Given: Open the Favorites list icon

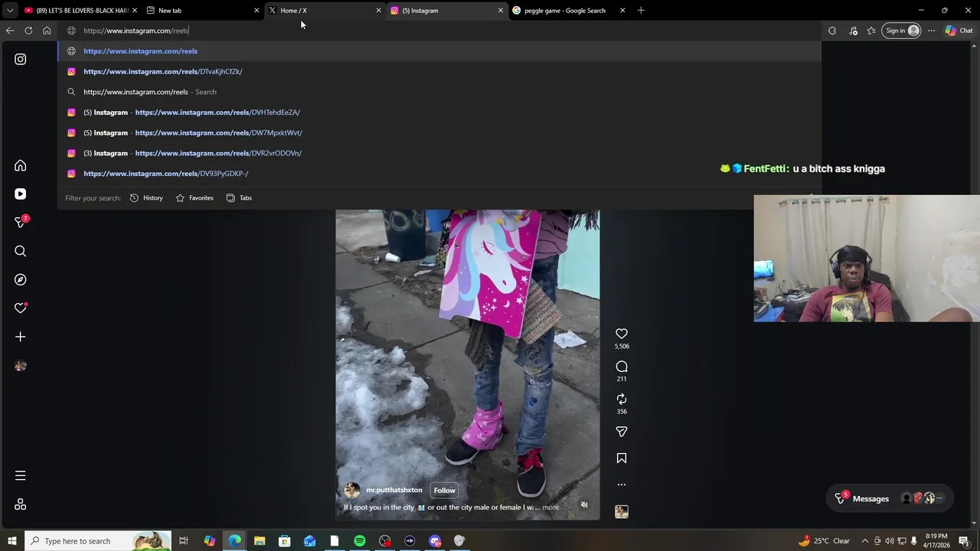Looking at the screenshot, I should 871,31.
